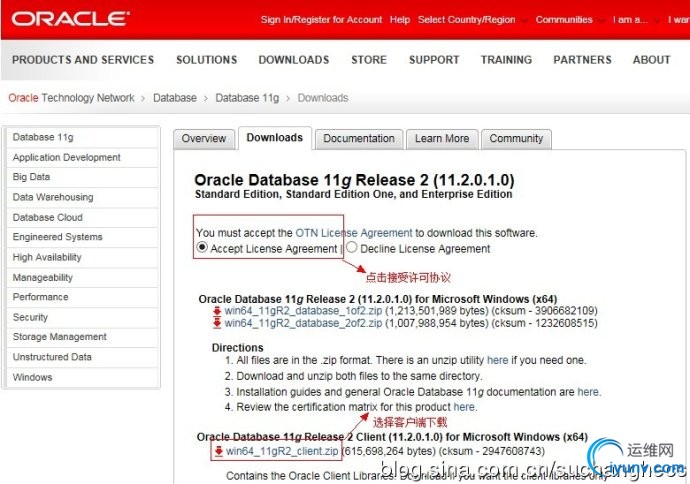Download win64_11gR2_database_1of2.zip file link

tap(303, 311)
